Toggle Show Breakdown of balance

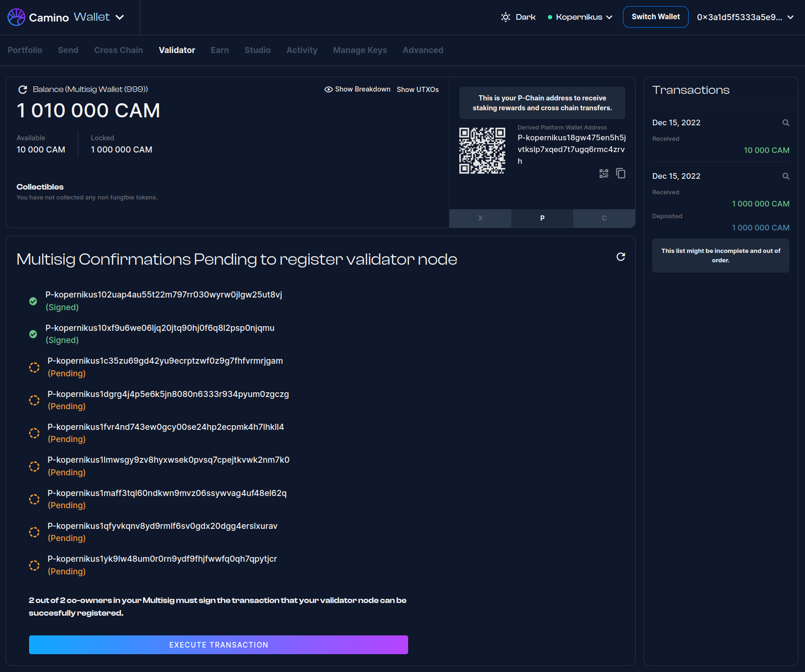point(357,90)
